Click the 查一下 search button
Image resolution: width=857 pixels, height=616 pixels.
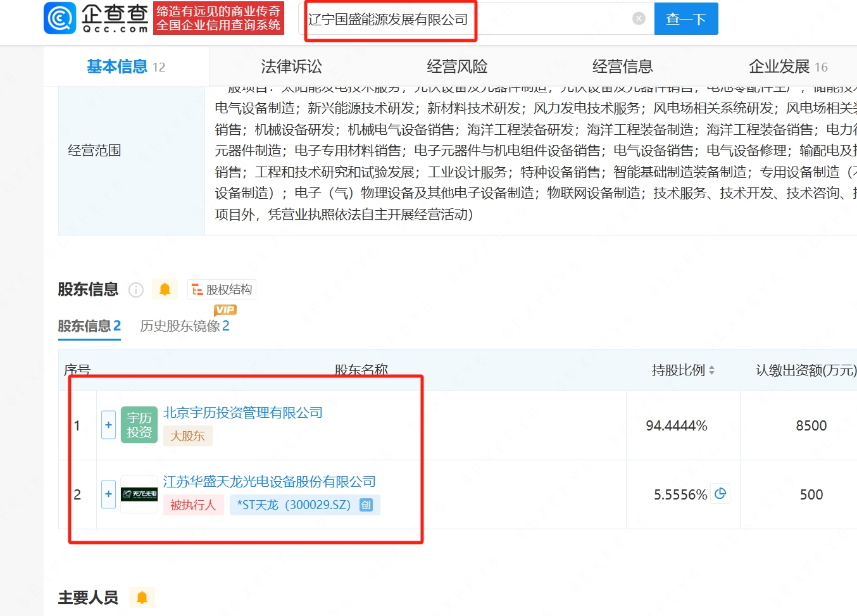point(686,18)
